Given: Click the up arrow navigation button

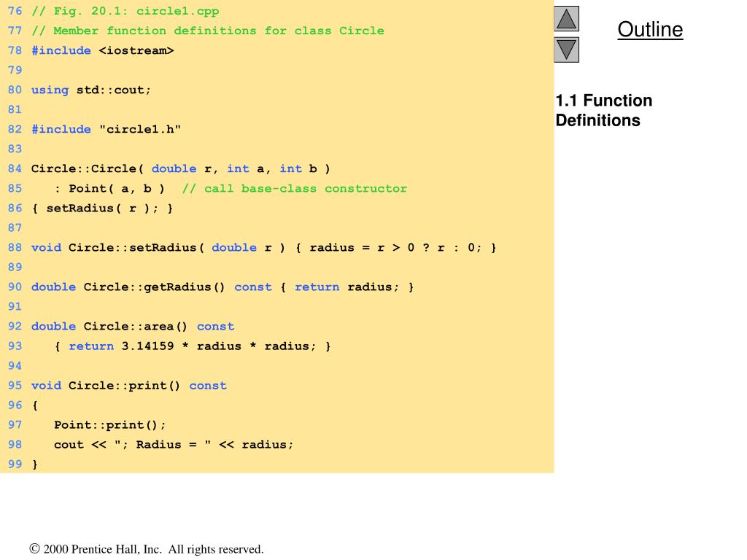Looking at the screenshot, I should [x=566, y=18].
